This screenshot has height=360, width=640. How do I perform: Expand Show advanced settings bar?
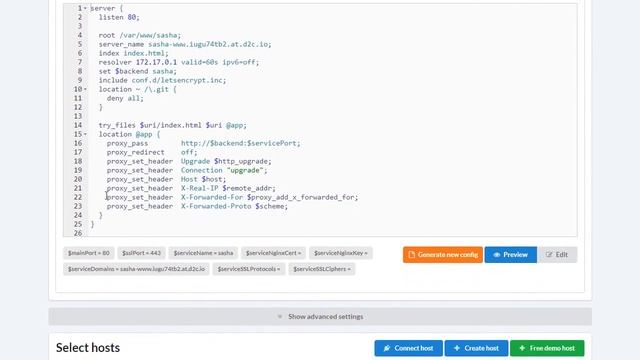(320, 317)
